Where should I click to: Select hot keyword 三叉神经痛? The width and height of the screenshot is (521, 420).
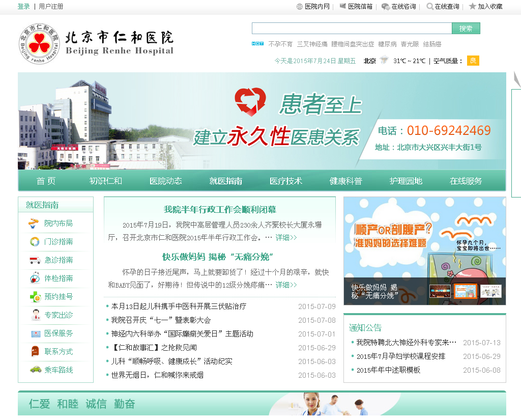pos(312,44)
